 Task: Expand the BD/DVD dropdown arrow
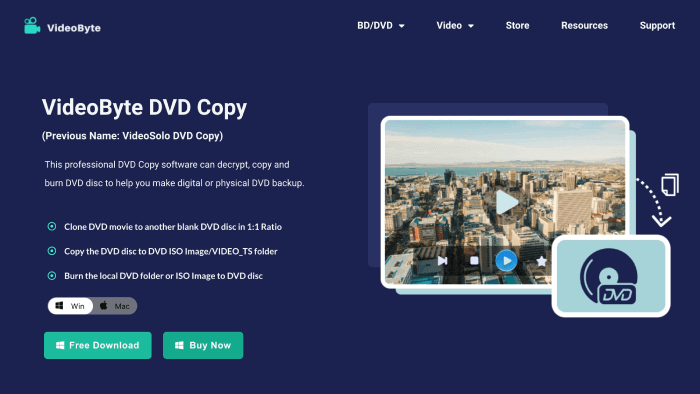pyautogui.click(x=402, y=26)
